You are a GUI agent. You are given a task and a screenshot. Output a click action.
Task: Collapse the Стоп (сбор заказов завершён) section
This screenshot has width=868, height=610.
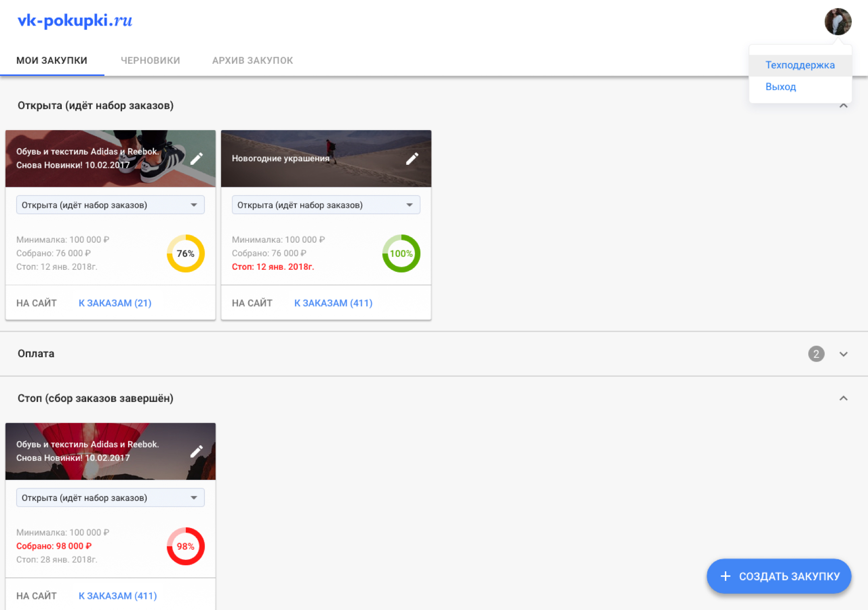(x=843, y=398)
